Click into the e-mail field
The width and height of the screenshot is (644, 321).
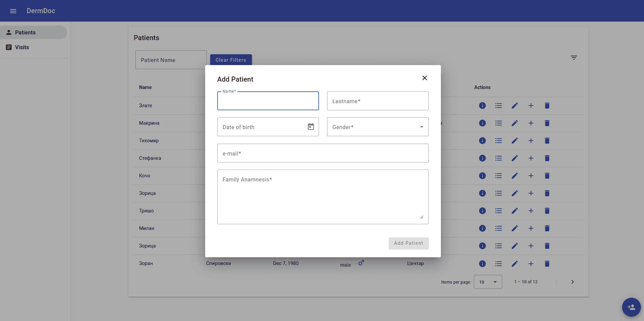323,153
